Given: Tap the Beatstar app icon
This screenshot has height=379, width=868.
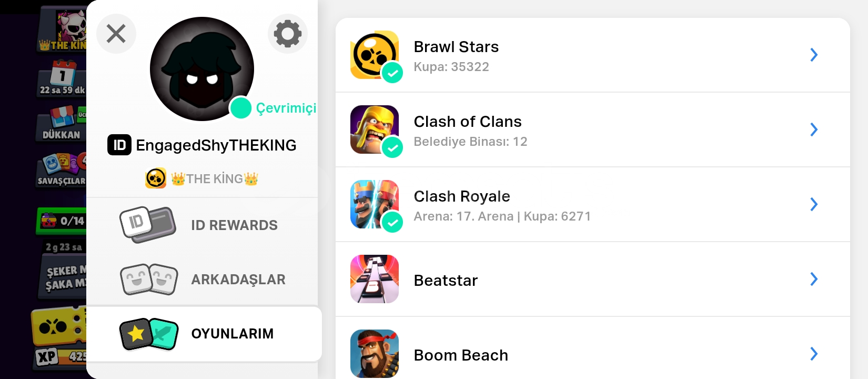Looking at the screenshot, I should [375, 279].
